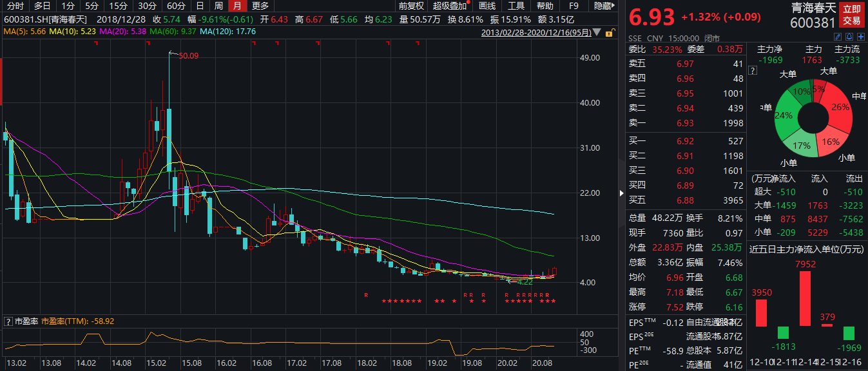Select the 分时 intraday tab
This screenshot has height=371, width=868.
click(x=14, y=6)
